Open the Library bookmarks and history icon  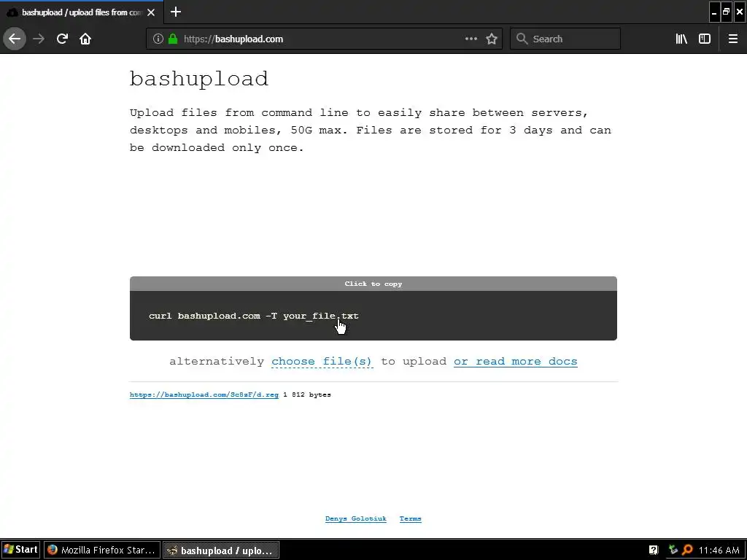pos(681,39)
